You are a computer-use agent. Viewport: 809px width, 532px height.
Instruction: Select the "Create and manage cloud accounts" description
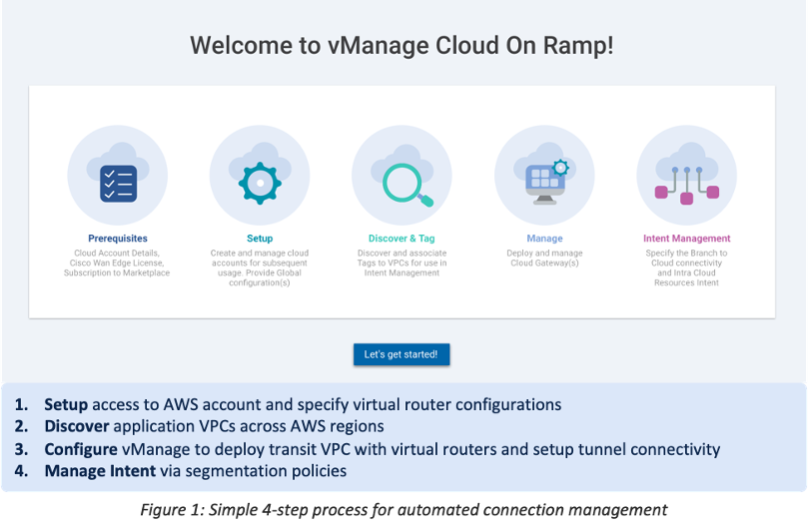point(259,267)
